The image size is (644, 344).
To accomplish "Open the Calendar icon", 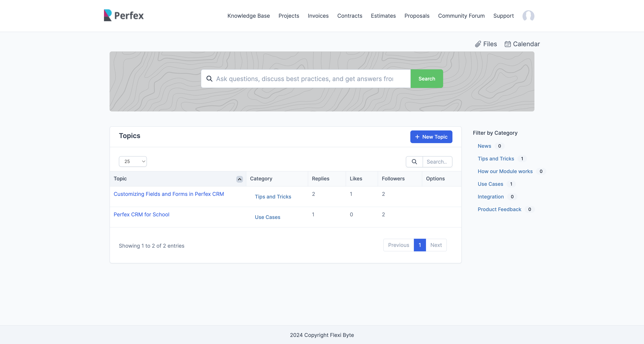I will pos(507,44).
